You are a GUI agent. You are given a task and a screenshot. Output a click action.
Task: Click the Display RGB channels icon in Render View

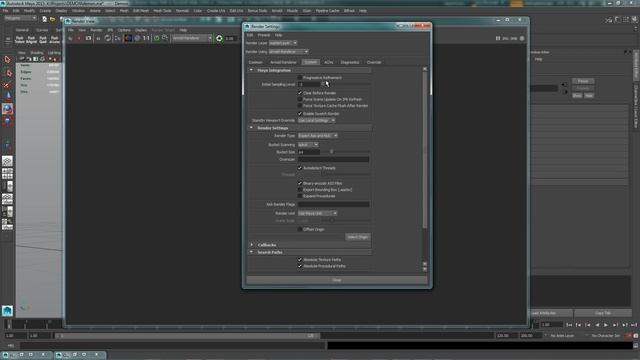point(128,38)
